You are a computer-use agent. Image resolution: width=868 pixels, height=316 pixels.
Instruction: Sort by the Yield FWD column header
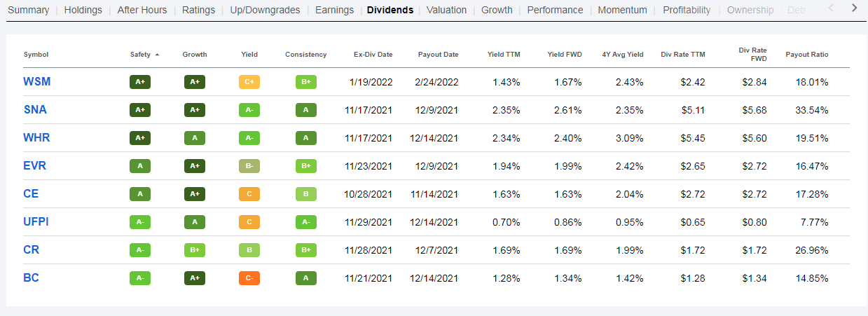tap(565, 55)
